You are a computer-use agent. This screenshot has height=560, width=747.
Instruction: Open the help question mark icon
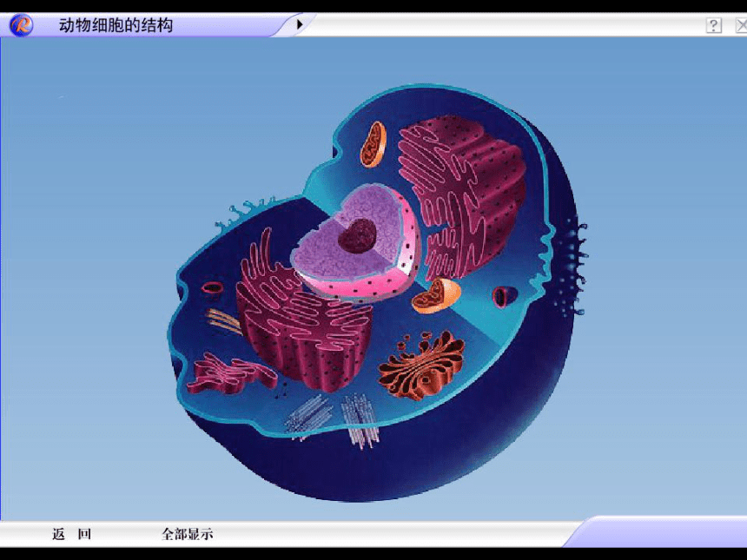tap(713, 25)
